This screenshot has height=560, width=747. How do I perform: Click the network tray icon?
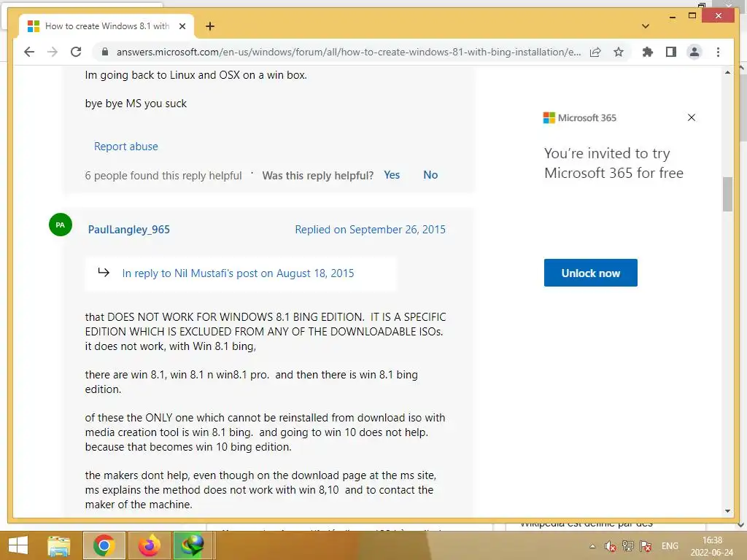628,546
